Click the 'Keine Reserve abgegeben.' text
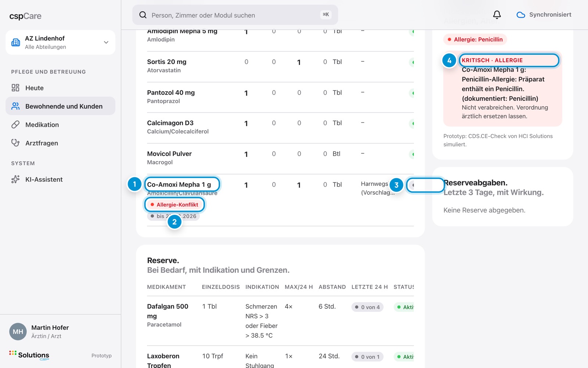This screenshot has width=588, height=368. (x=484, y=210)
